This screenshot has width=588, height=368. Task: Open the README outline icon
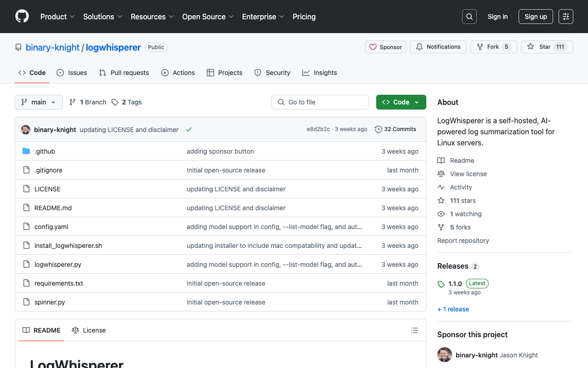tap(414, 330)
